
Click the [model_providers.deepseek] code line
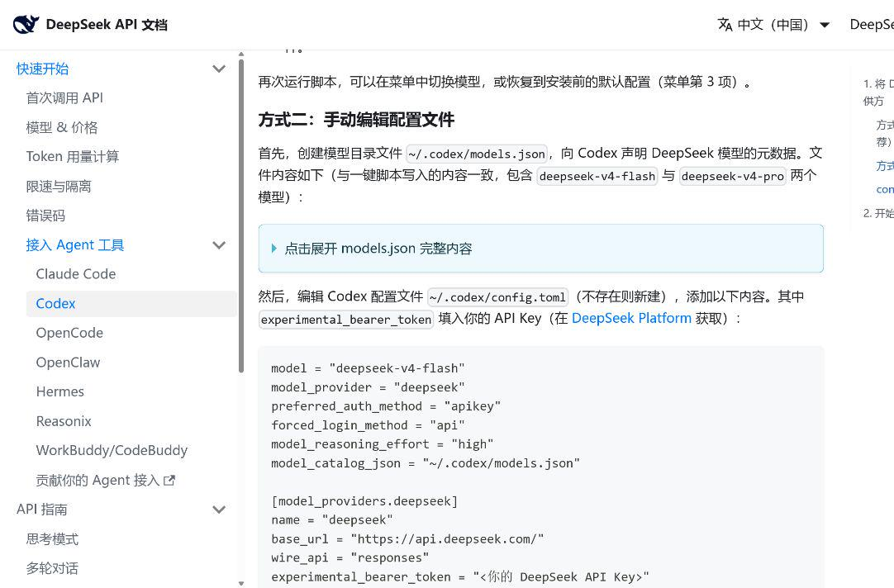click(364, 501)
